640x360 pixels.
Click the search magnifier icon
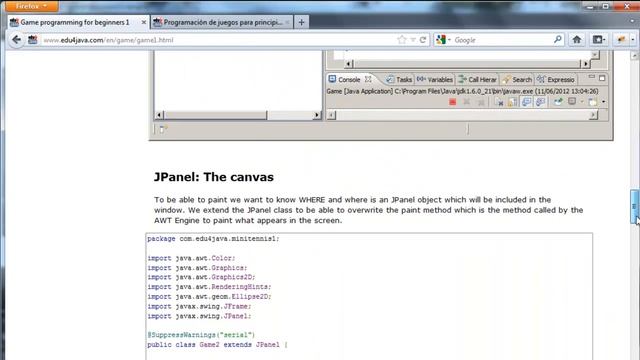[558, 40]
